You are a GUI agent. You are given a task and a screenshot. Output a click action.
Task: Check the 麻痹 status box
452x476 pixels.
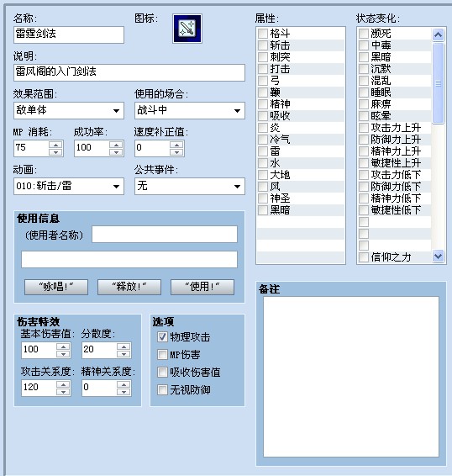[364, 104]
